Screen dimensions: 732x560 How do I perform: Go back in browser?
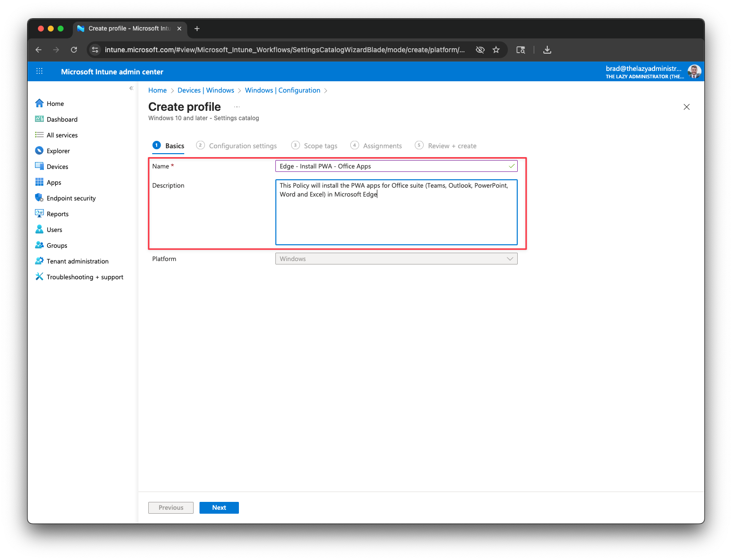38,50
